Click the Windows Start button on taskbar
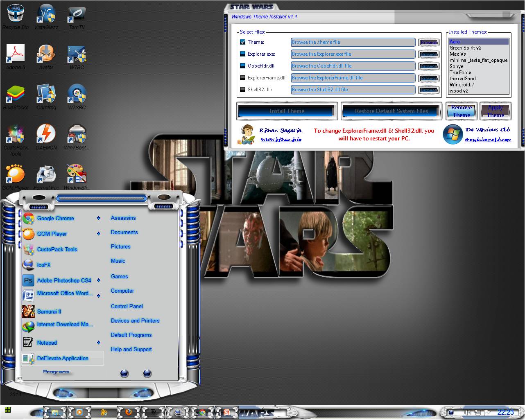Screen dimensions: 525x420 (x=8, y=410)
